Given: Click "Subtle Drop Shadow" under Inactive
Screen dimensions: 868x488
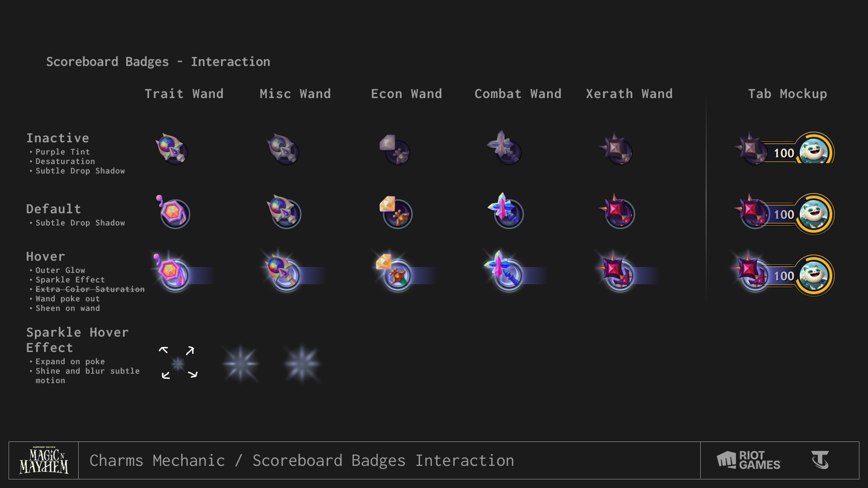Looking at the screenshot, I should [x=80, y=171].
